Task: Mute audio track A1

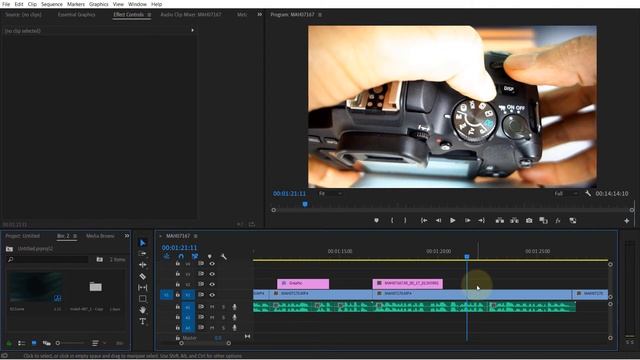Action: click(212, 307)
